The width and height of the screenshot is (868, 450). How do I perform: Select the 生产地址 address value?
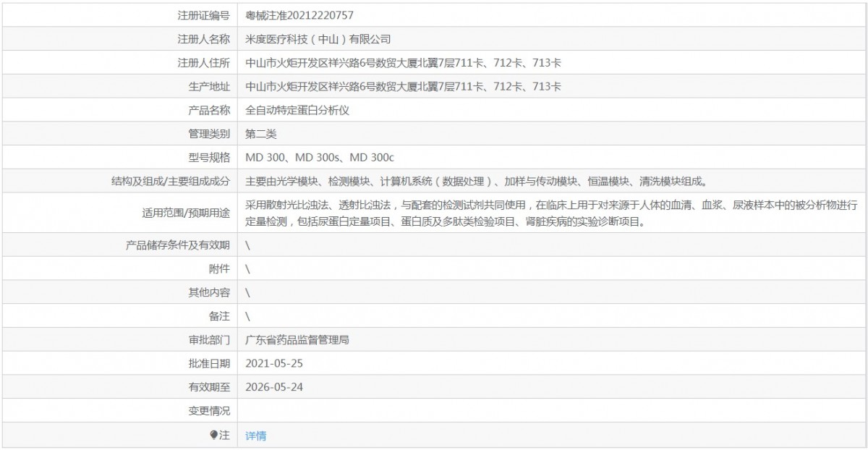coord(404,87)
